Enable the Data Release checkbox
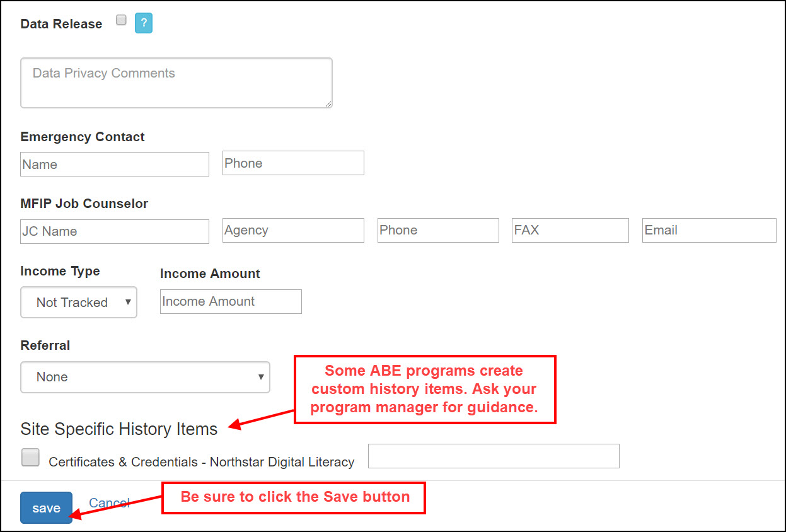This screenshot has height=532, width=786. [122, 20]
